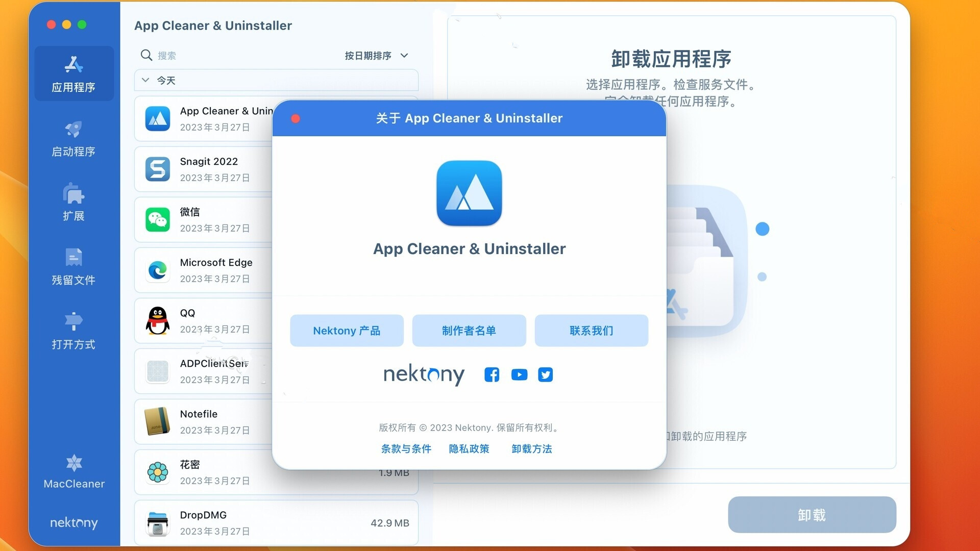Click the search magnifier icon
The image size is (980, 551).
[x=146, y=55]
